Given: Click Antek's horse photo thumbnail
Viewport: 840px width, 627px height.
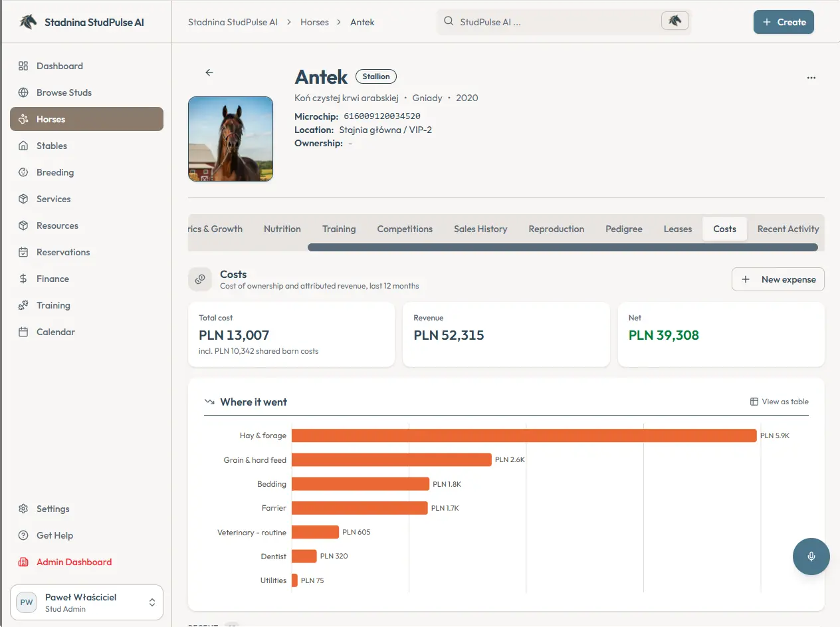Looking at the screenshot, I should [x=231, y=139].
